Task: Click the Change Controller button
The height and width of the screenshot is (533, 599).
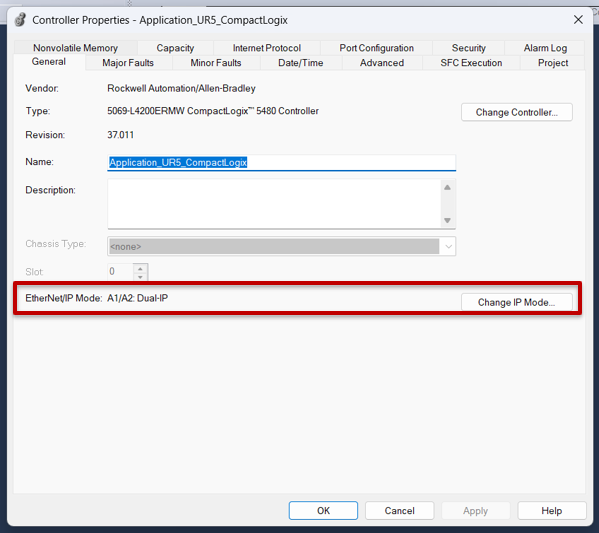Action: click(516, 112)
